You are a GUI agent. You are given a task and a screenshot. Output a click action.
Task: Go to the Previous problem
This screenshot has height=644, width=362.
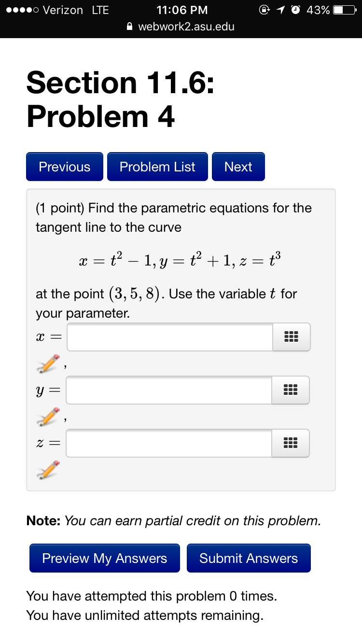65,167
